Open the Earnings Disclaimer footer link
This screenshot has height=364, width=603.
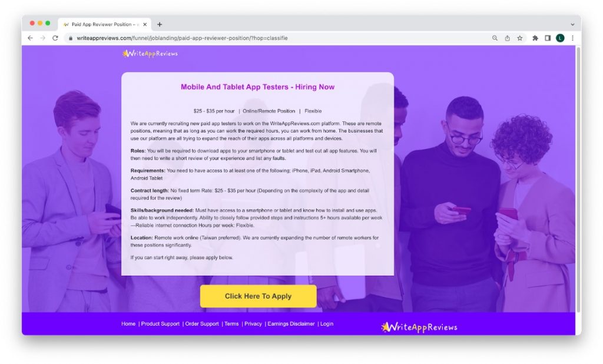[291, 324]
